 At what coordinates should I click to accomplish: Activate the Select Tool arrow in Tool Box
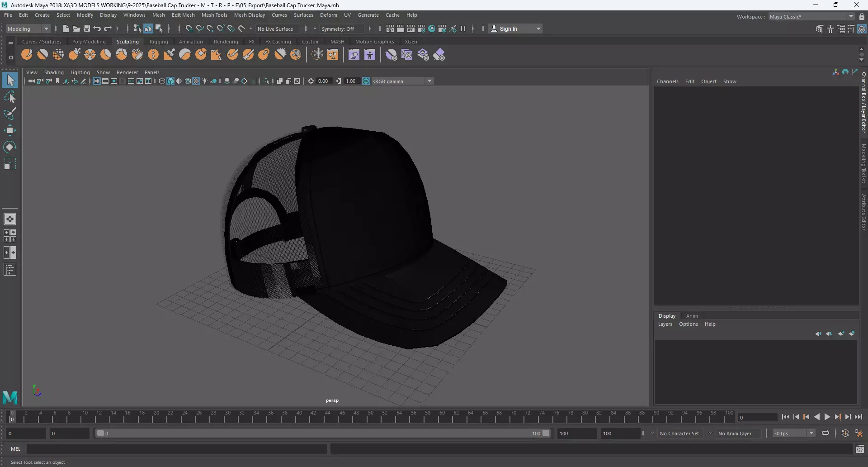click(x=10, y=81)
